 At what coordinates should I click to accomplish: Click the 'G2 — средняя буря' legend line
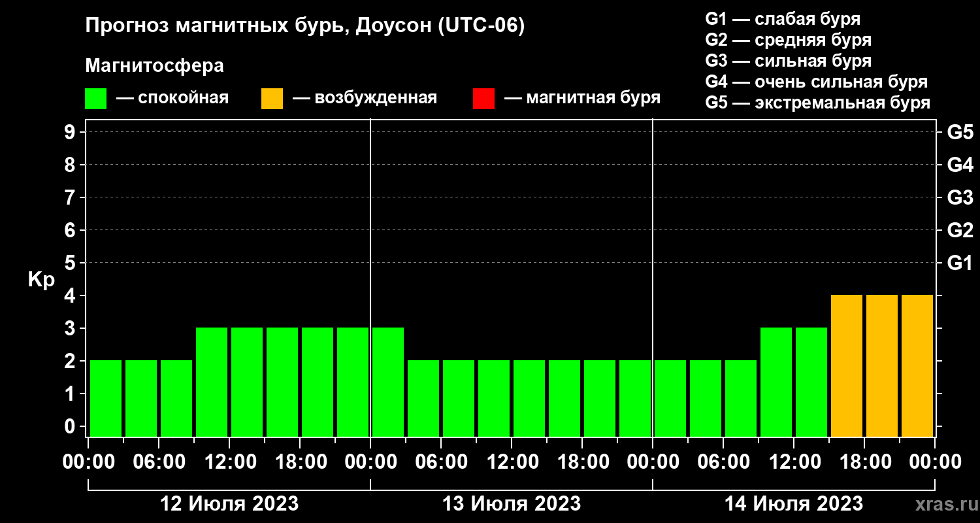789,40
